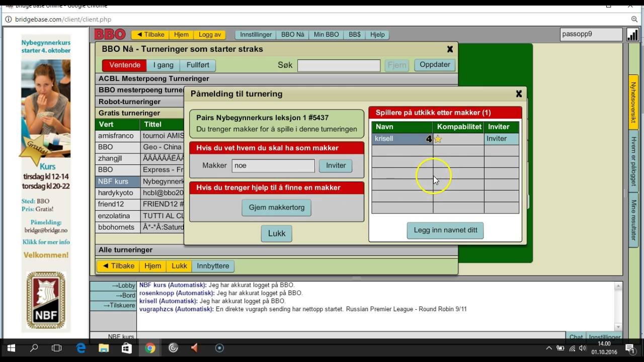
Task: Select enzolatina tournament row
Action: [x=140, y=216]
